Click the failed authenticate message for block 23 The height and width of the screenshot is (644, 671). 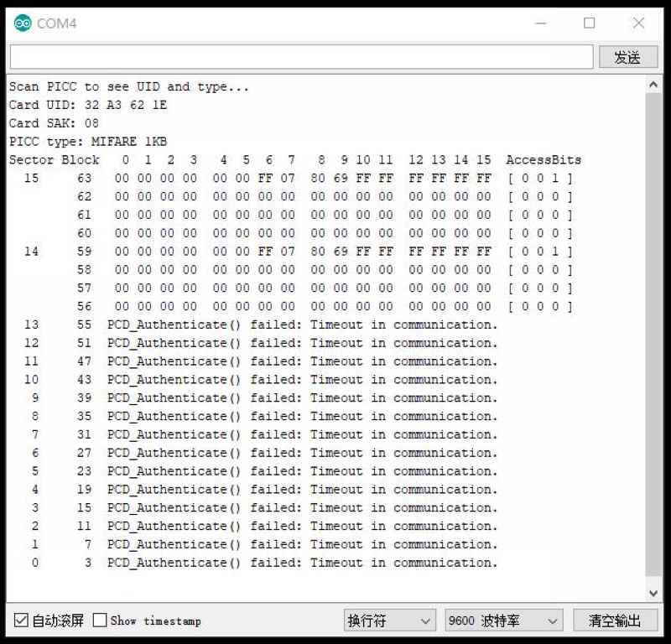click(x=303, y=471)
